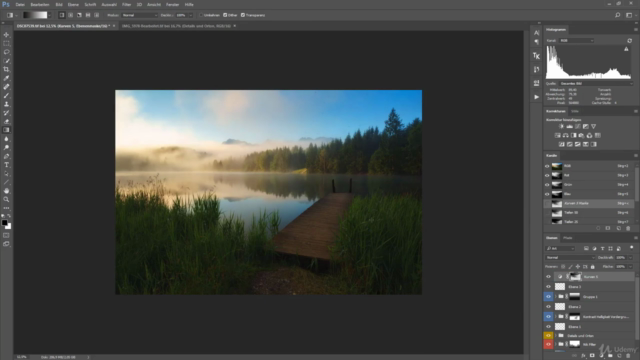Open the Bearbeiten menu
This screenshot has height=360, width=640.
point(40,4)
